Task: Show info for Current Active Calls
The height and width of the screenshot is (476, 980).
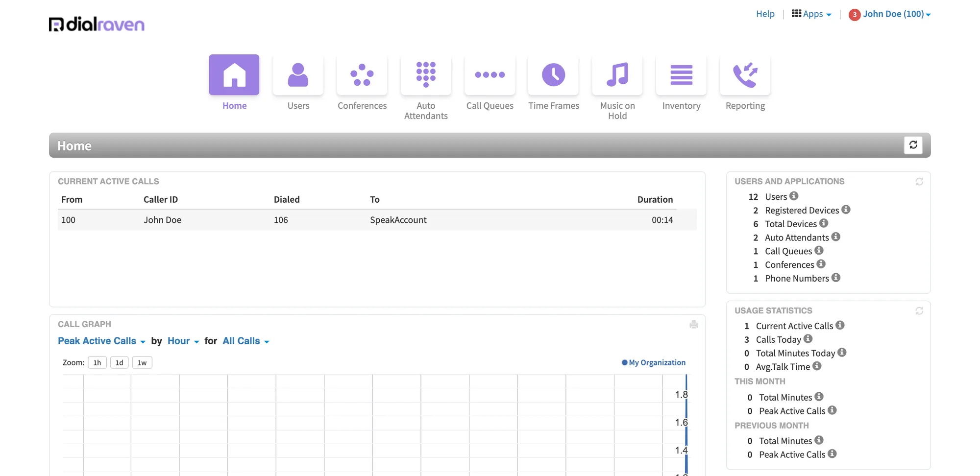Action: 840,325
